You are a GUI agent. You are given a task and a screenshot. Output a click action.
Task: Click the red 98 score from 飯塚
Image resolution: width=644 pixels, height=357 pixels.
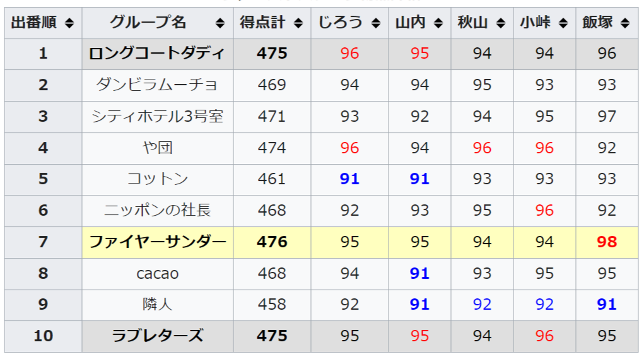coord(607,242)
